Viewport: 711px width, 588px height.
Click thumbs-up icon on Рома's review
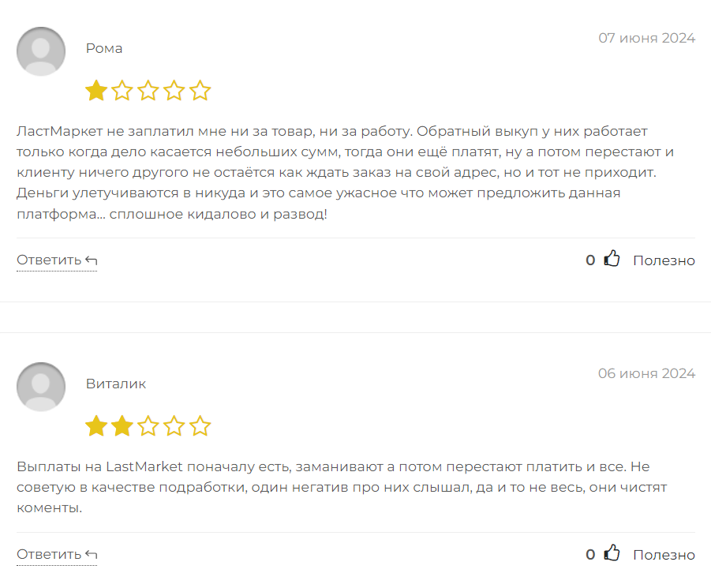click(x=612, y=259)
